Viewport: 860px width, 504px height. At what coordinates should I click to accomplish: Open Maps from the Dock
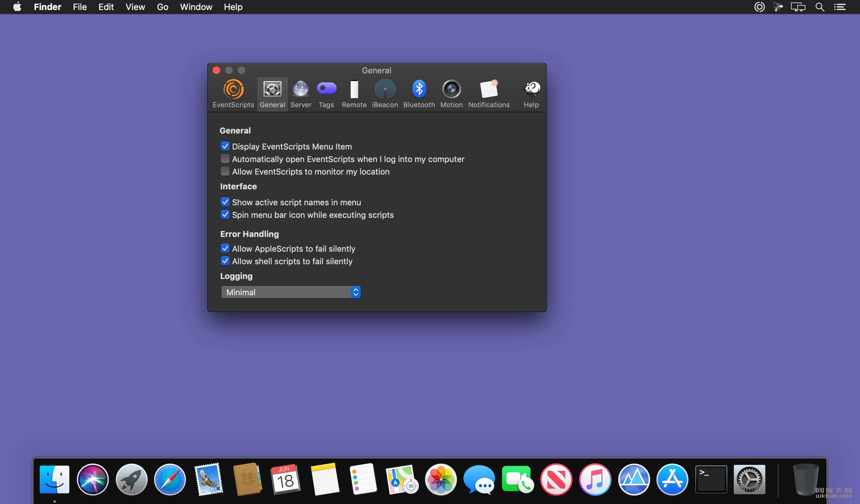tap(402, 479)
